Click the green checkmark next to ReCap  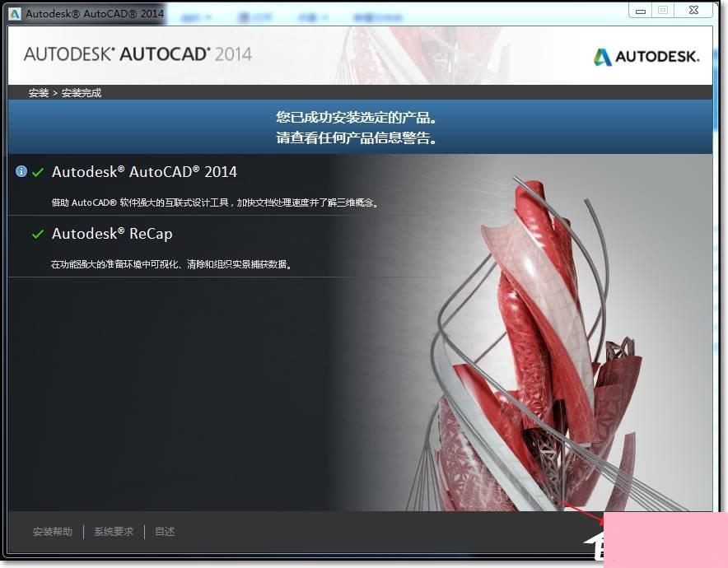[x=38, y=234]
